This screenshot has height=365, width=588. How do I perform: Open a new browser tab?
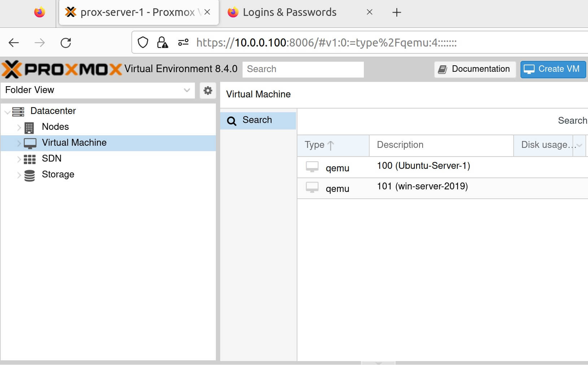coord(397,12)
